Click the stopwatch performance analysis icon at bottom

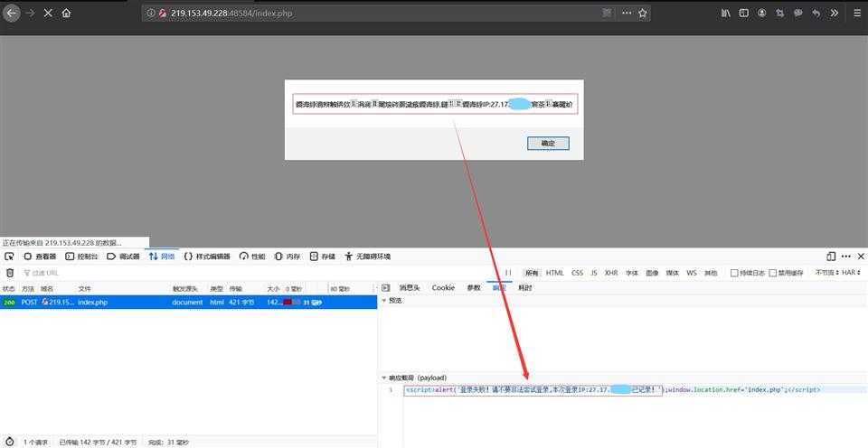(x=11, y=442)
